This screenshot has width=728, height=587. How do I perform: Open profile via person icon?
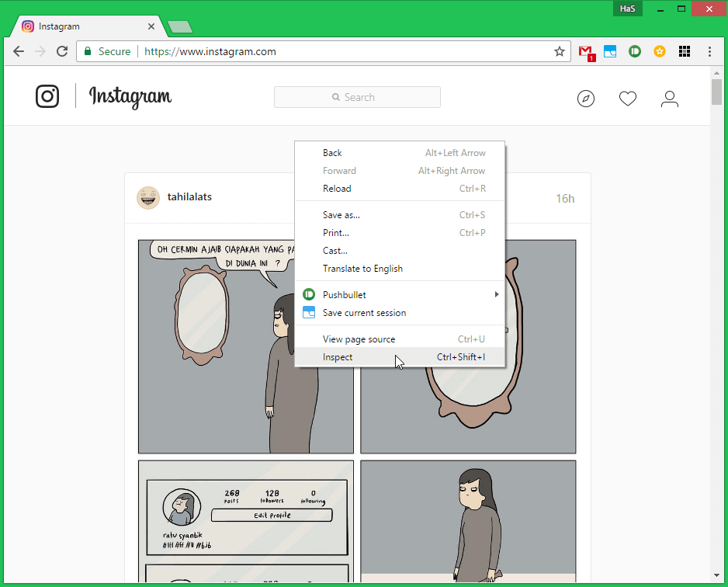670,99
